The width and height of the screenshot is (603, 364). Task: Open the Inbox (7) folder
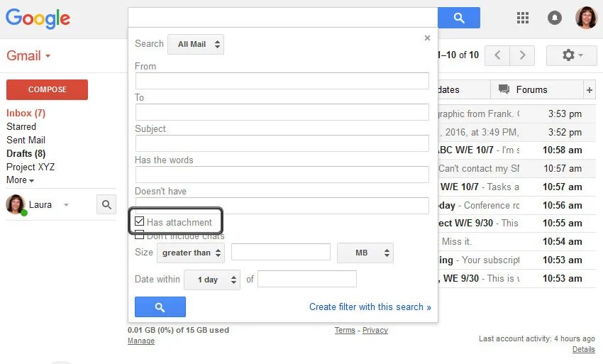pyautogui.click(x=26, y=113)
